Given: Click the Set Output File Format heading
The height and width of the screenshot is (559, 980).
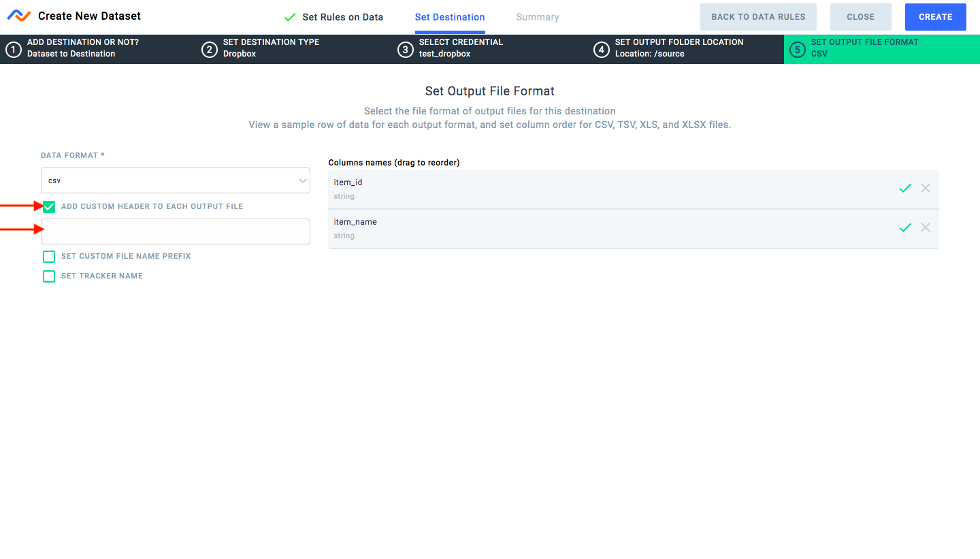Looking at the screenshot, I should point(490,91).
